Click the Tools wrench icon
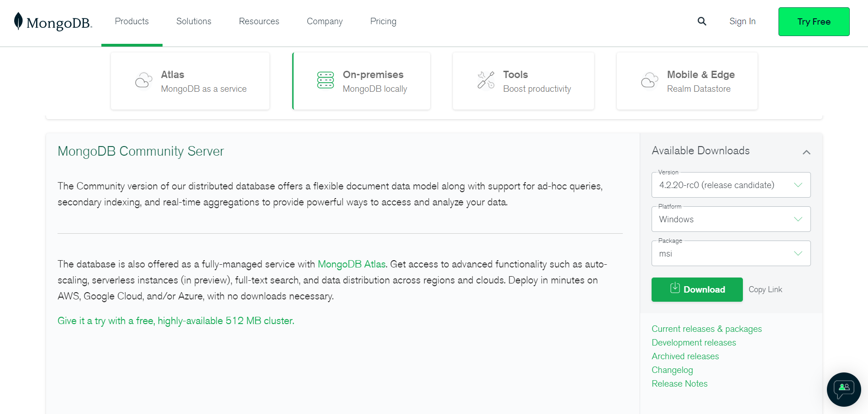This screenshot has width=868, height=414. [x=486, y=80]
